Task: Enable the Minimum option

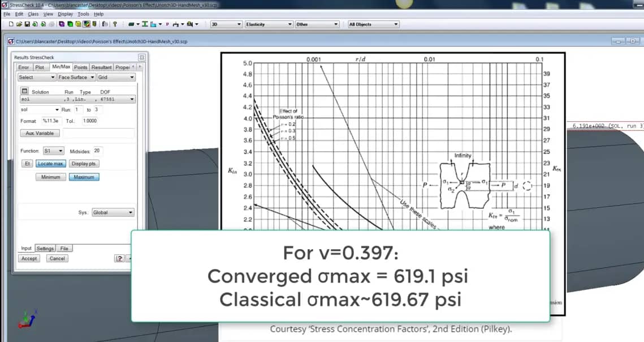Action: (x=50, y=177)
